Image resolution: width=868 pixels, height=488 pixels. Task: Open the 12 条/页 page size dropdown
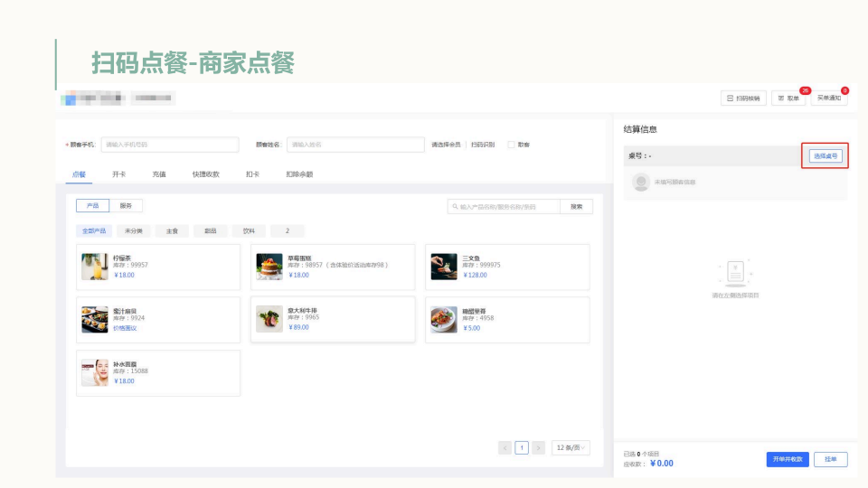(x=571, y=447)
